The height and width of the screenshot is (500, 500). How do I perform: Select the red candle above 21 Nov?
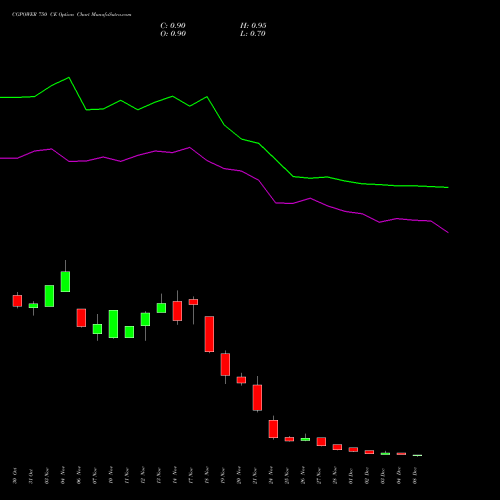click(257, 398)
